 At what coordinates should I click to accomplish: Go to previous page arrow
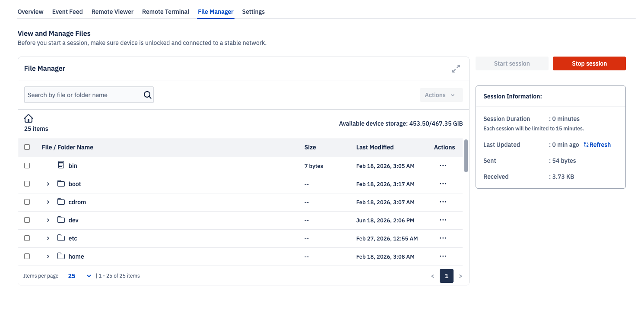433,276
